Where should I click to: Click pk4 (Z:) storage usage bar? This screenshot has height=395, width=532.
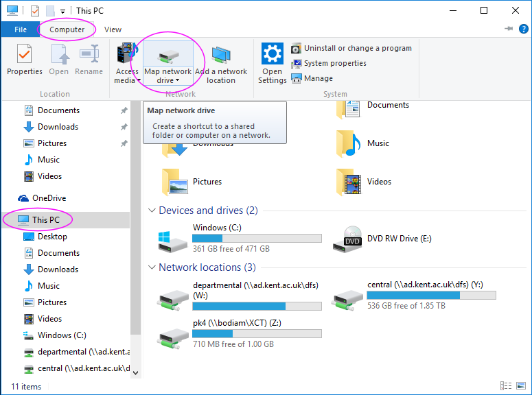click(x=257, y=334)
